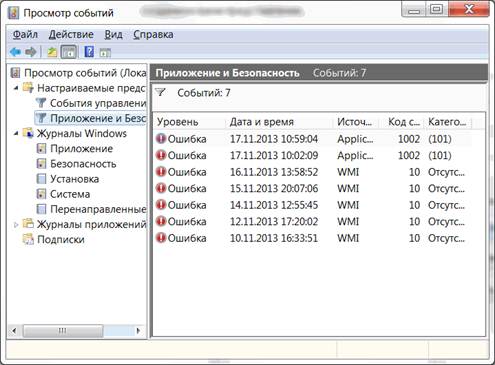Sort by the Дата и время column header
Viewport: 495px width, 365px height.
tap(279, 122)
